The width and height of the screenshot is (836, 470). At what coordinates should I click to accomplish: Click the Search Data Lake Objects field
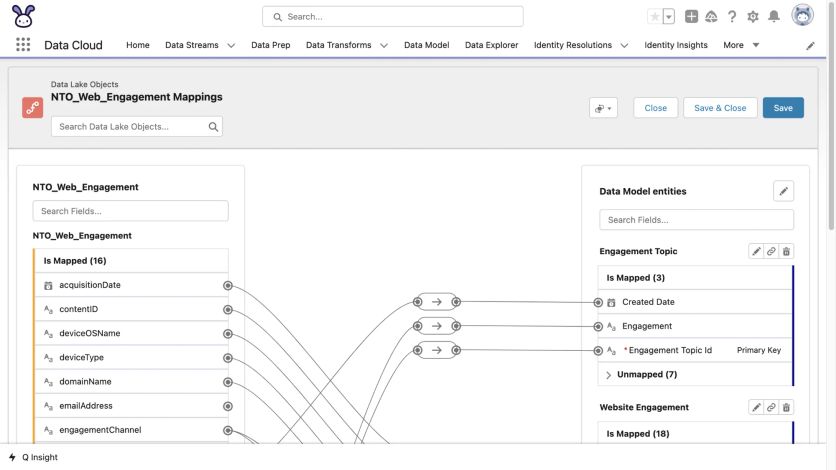[137, 127]
